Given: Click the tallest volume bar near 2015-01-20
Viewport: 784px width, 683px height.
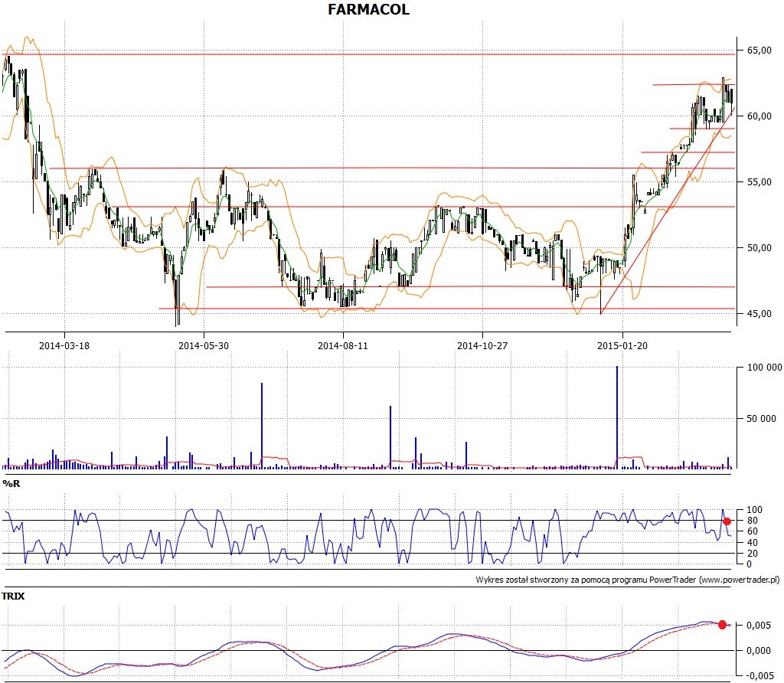Looking at the screenshot, I should 617,417.
